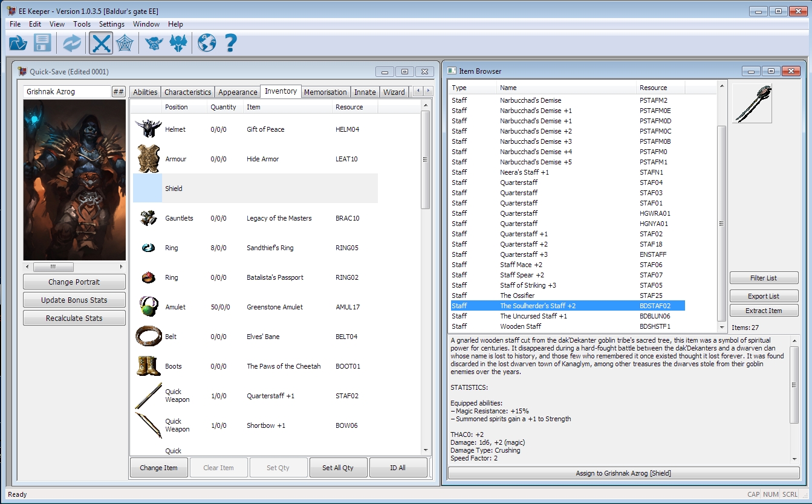The width and height of the screenshot is (812, 504).
Task: Switch to the Wizard tab
Action: [394, 92]
